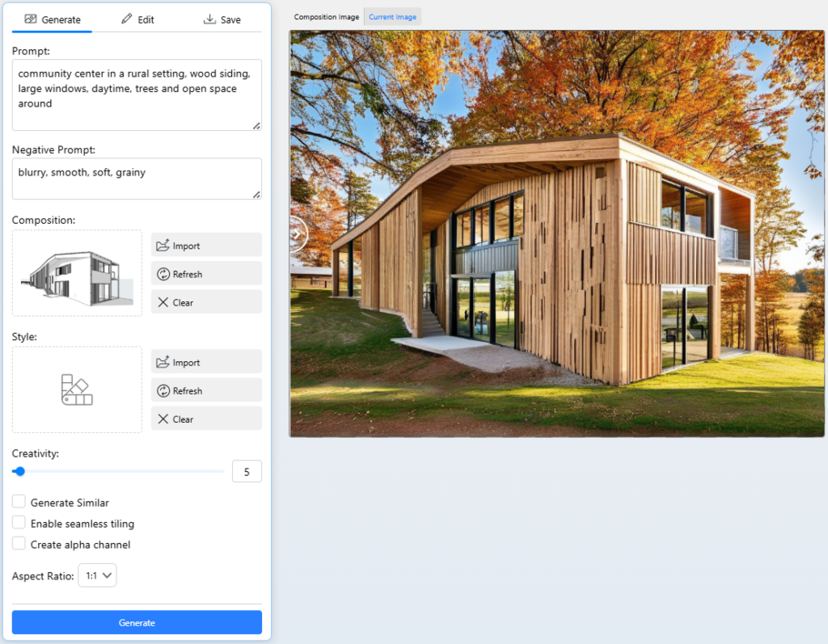Click the style palette placeholder icon

tap(77, 389)
